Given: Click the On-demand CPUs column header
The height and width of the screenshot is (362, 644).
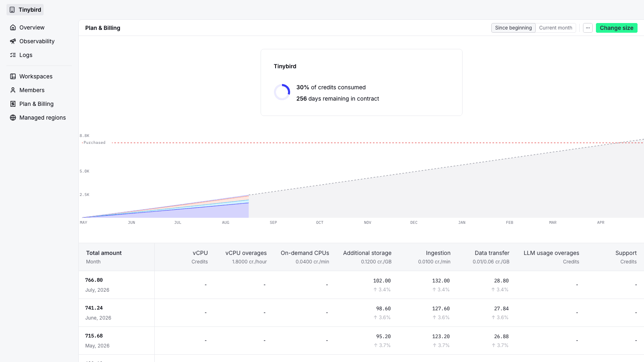Looking at the screenshot, I should [305, 253].
